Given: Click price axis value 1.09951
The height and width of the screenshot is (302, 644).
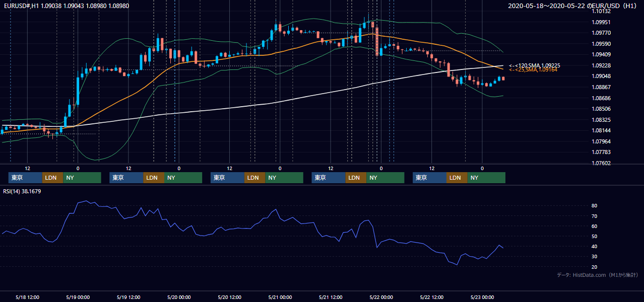Looking at the screenshot, I should (x=601, y=22).
